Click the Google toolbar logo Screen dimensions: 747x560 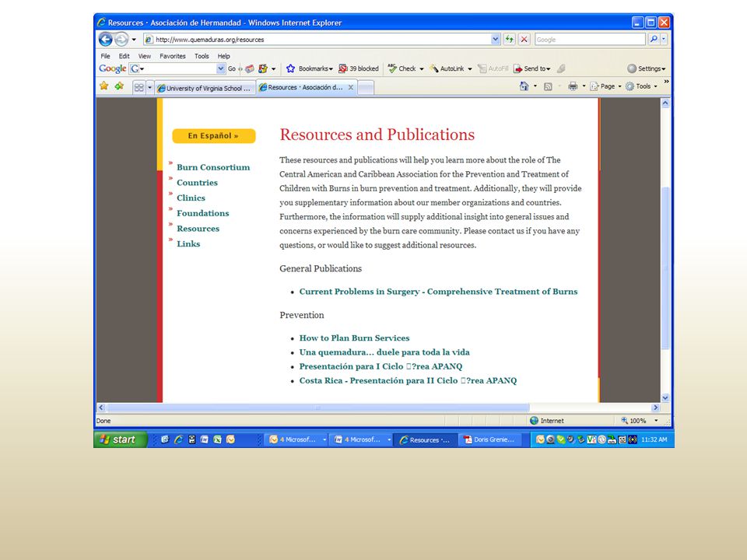[112, 68]
